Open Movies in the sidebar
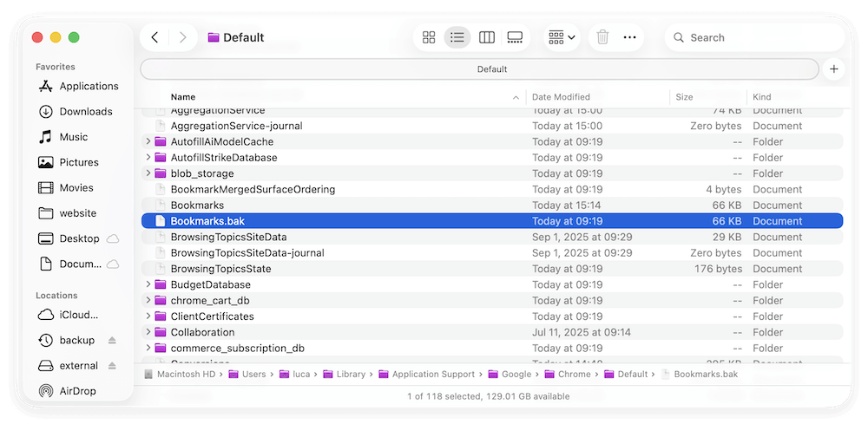868x424 pixels. [65, 188]
